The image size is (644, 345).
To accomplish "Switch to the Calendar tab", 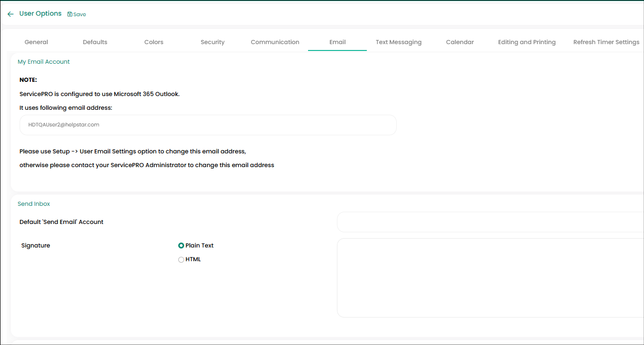I will (460, 42).
